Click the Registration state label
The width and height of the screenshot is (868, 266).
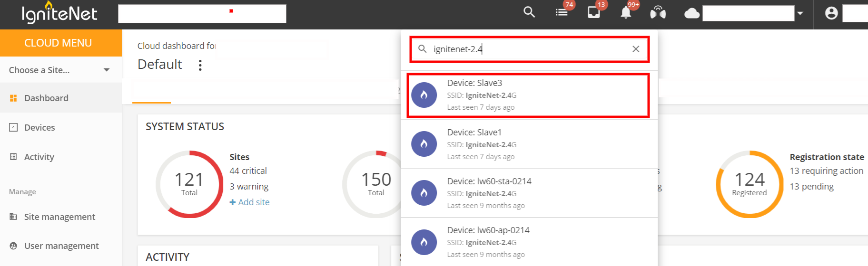[827, 157]
